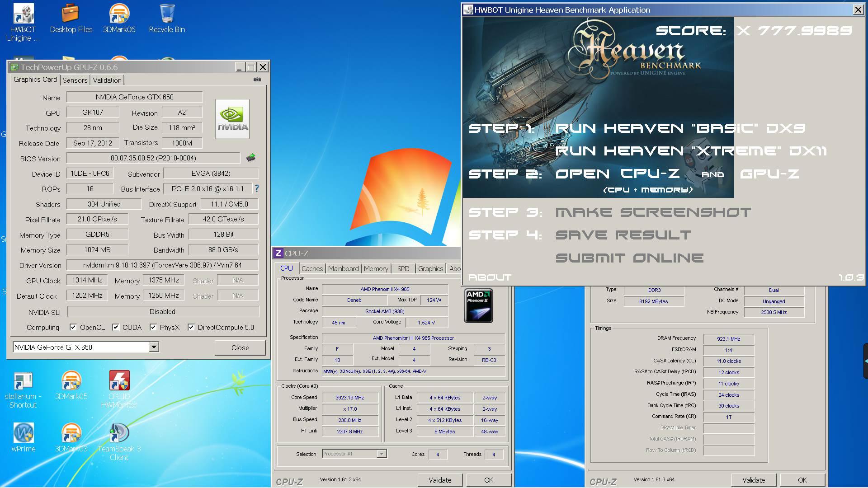Viewport: 868px width, 488px height.
Task: Open the Mainboard tab in CPU-Z
Action: tap(343, 268)
